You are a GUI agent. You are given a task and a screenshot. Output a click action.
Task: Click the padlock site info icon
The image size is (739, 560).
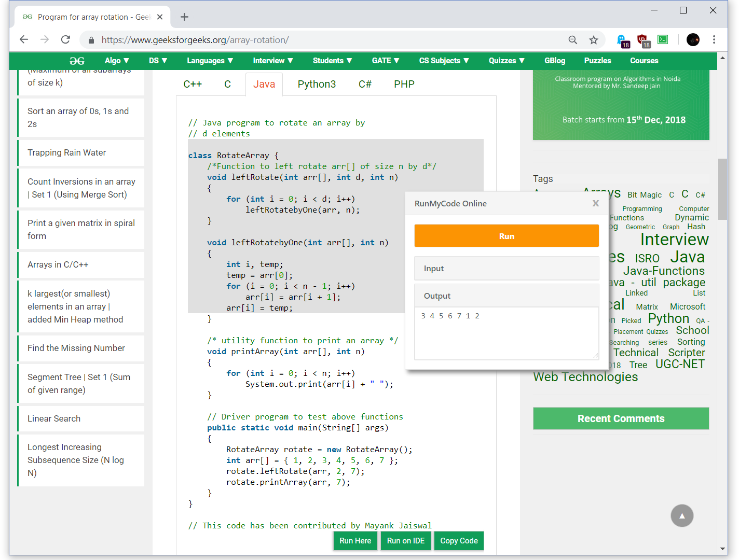(x=91, y=40)
